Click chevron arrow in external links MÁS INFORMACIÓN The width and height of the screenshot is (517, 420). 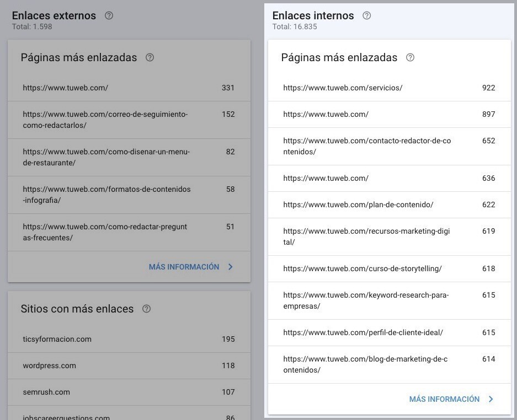pos(231,267)
